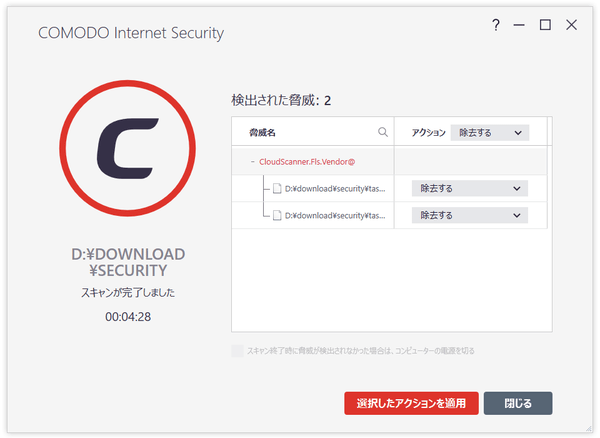Click the second detected file's document icon
The height and width of the screenshot is (438, 600).
coord(277,215)
